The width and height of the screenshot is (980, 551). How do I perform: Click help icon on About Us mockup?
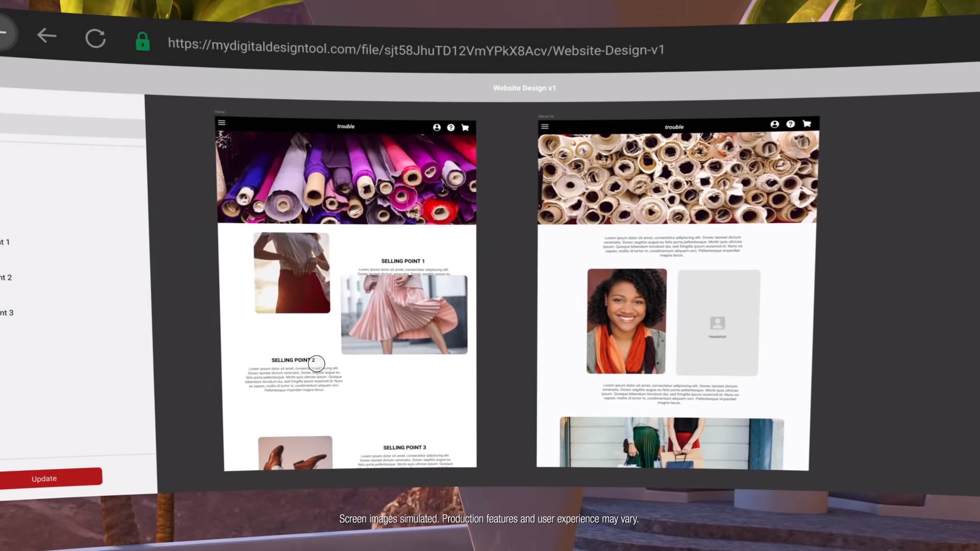791,124
